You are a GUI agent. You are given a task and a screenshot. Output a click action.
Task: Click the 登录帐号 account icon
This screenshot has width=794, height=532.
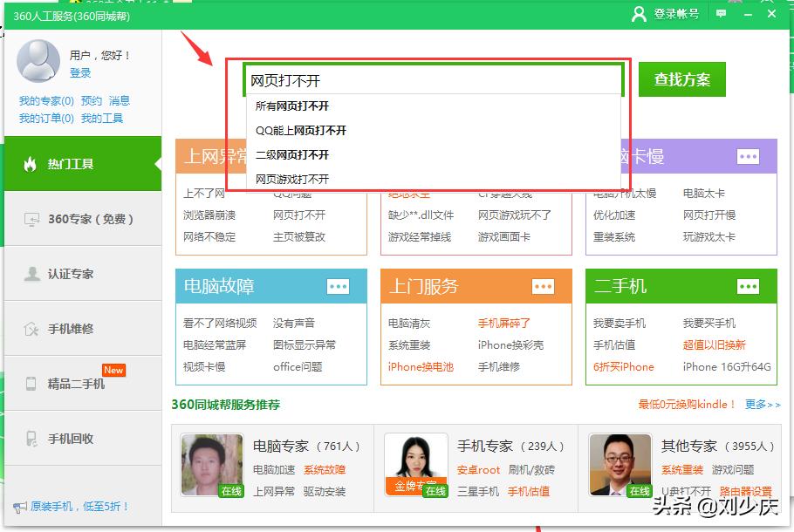(640, 14)
